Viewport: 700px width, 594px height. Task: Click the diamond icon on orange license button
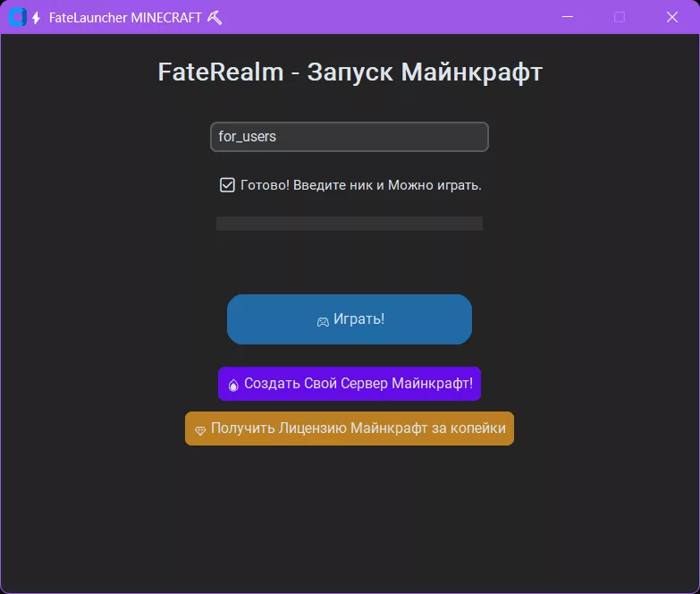point(200,430)
